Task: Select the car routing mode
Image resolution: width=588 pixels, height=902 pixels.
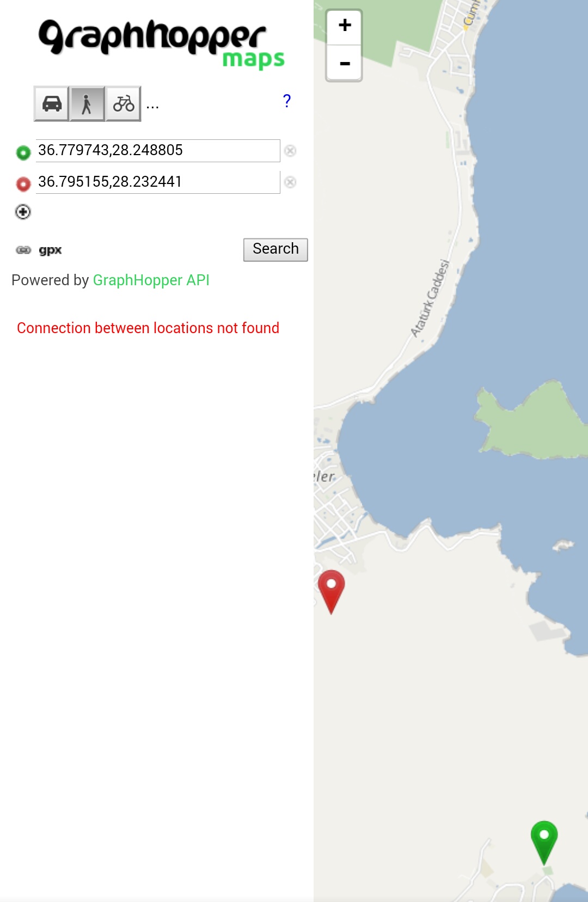Action: click(x=51, y=103)
